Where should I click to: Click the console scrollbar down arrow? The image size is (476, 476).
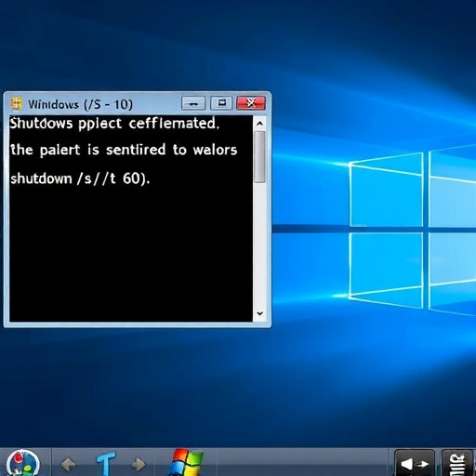tap(260, 313)
